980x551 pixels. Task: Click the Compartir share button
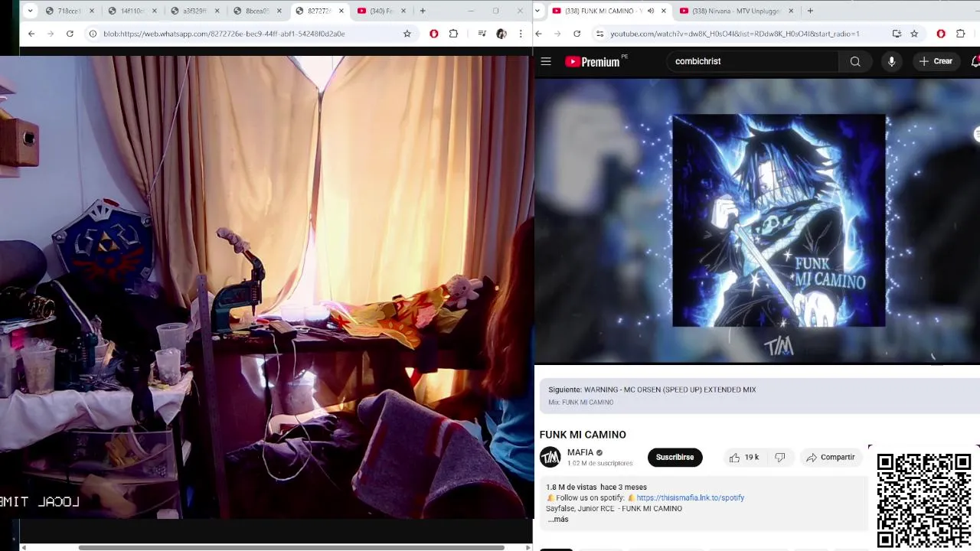[831, 458]
